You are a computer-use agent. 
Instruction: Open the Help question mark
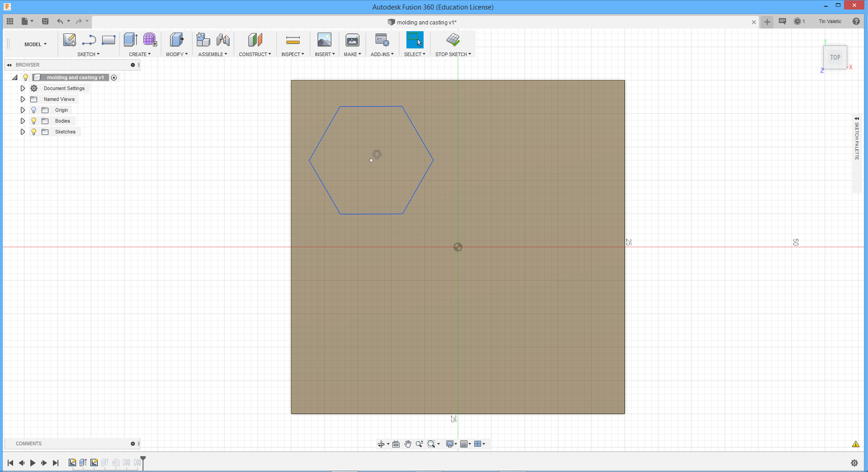coord(856,21)
